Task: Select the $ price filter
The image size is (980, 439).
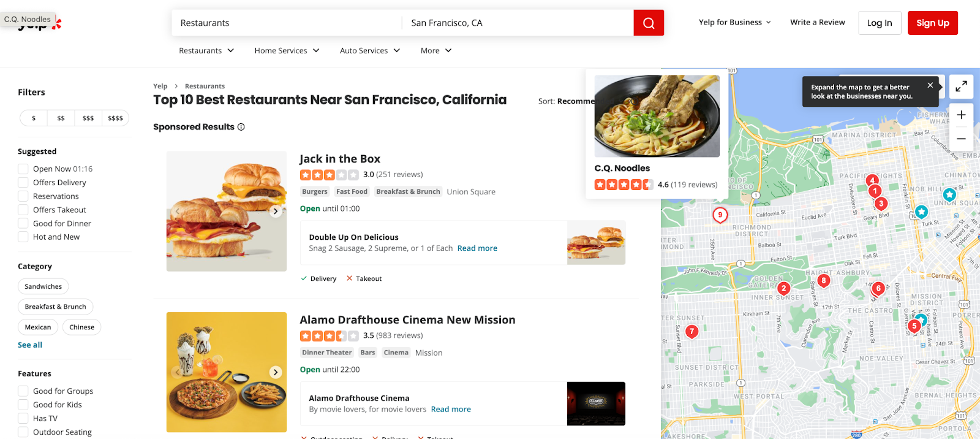Action: [x=34, y=118]
